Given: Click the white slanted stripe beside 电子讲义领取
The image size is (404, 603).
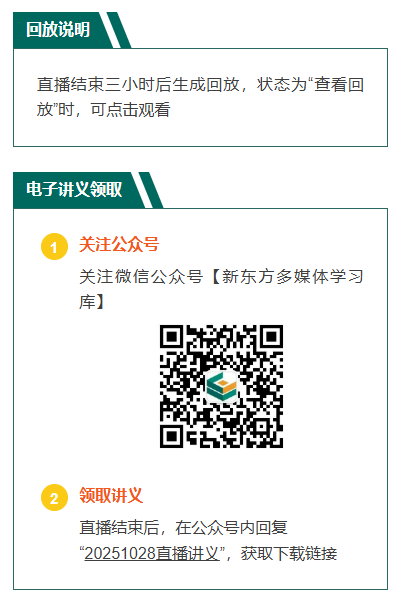Looking at the screenshot, I should click(x=143, y=190).
